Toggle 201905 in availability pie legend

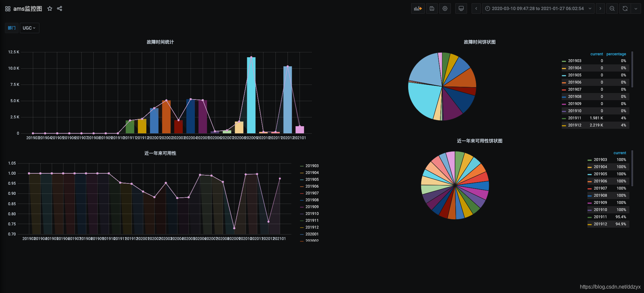600,174
